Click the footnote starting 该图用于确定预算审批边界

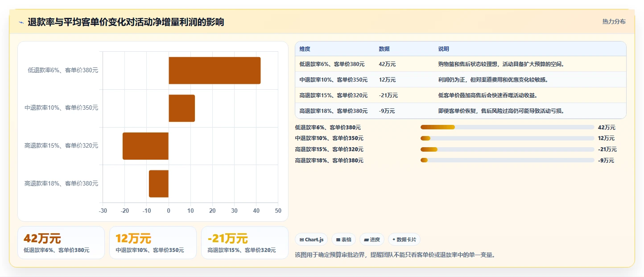click(395, 255)
